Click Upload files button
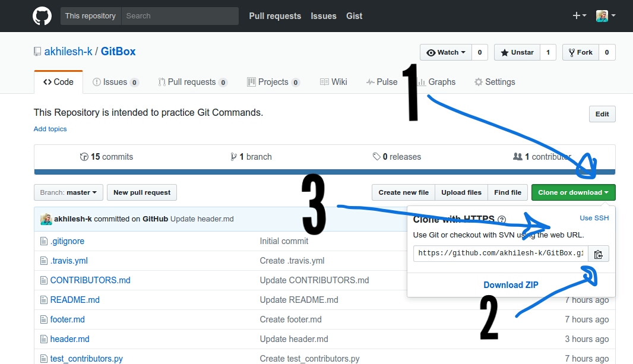 (461, 192)
